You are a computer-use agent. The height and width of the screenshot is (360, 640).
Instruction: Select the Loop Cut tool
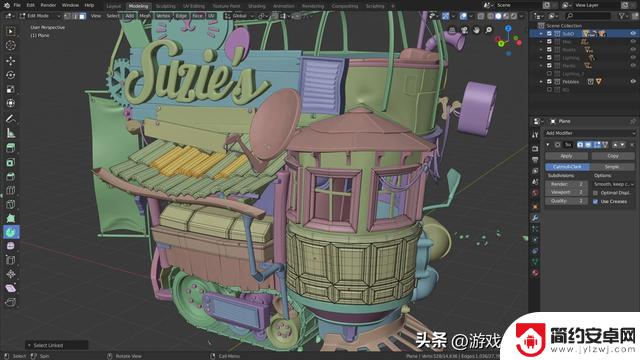11,190
